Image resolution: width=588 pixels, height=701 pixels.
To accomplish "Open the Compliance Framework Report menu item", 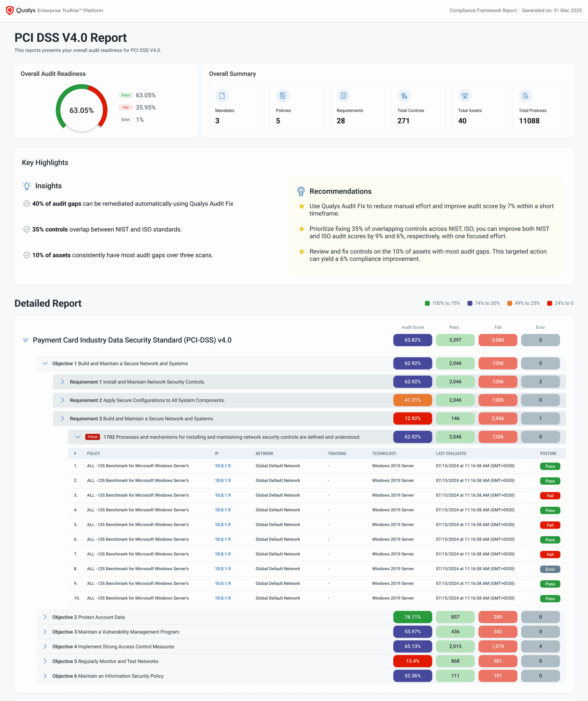I will point(483,10).
